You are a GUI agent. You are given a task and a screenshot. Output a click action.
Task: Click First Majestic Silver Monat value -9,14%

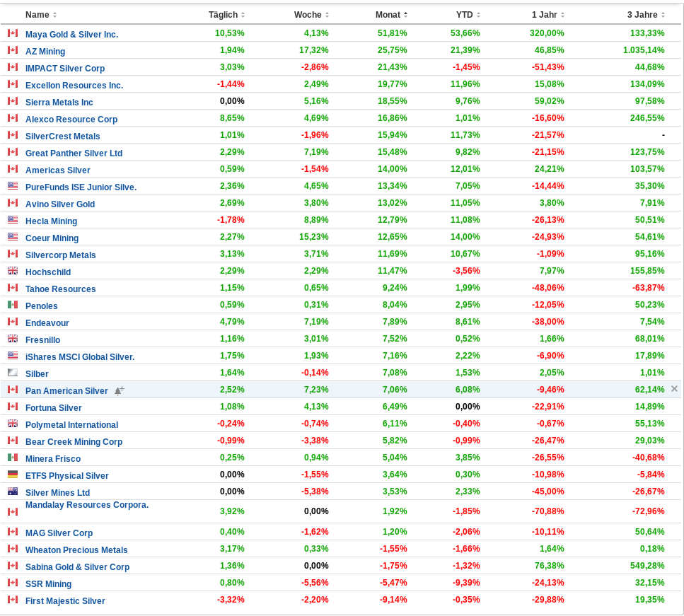[393, 600]
